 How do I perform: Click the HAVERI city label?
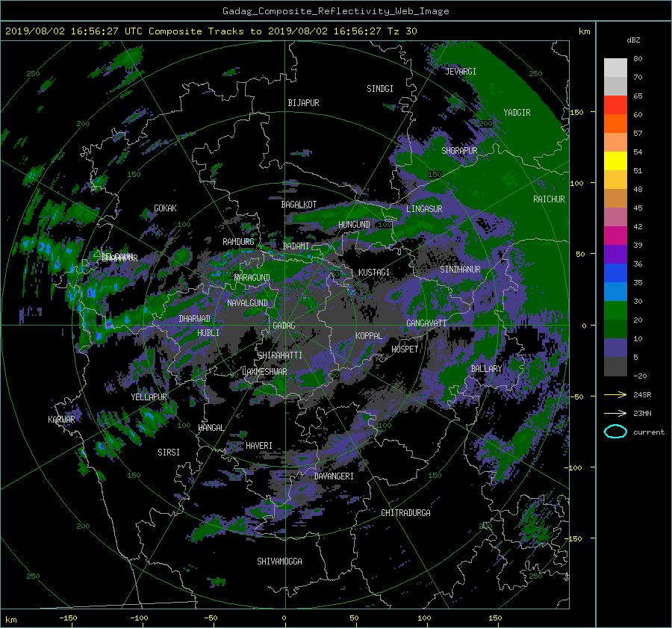(259, 446)
